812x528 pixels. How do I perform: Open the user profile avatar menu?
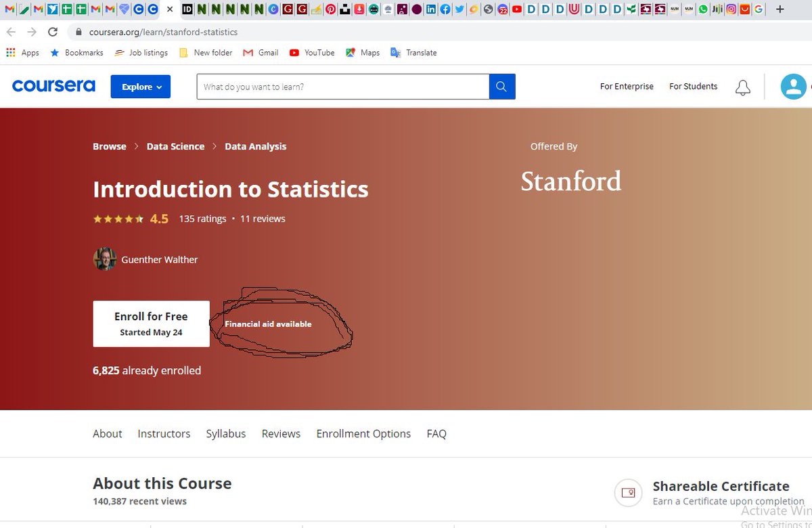point(793,87)
